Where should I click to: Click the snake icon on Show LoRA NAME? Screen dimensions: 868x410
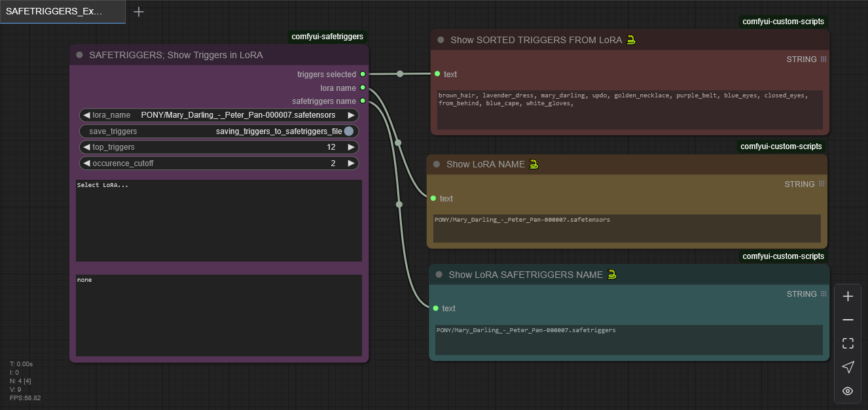[x=534, y=164]
